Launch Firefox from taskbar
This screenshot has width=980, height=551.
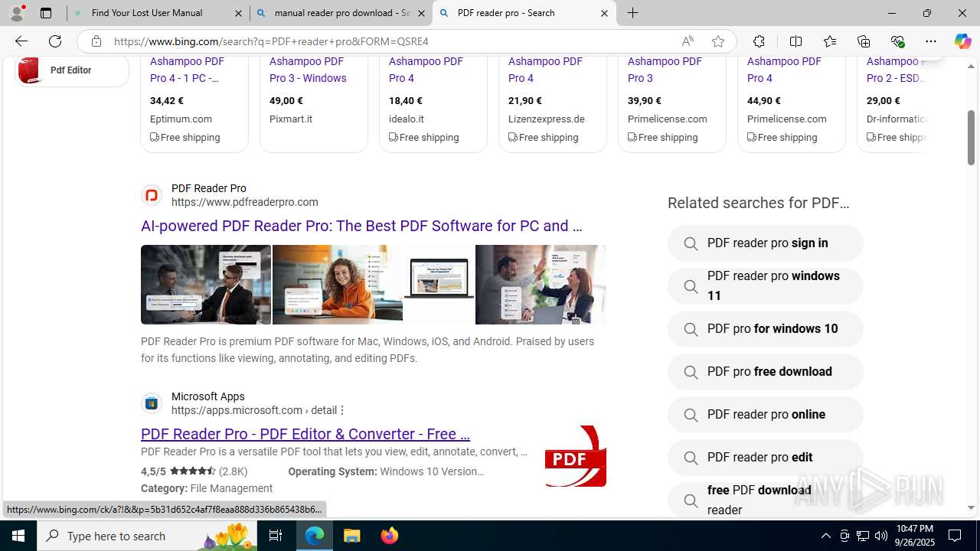point(389,536)
